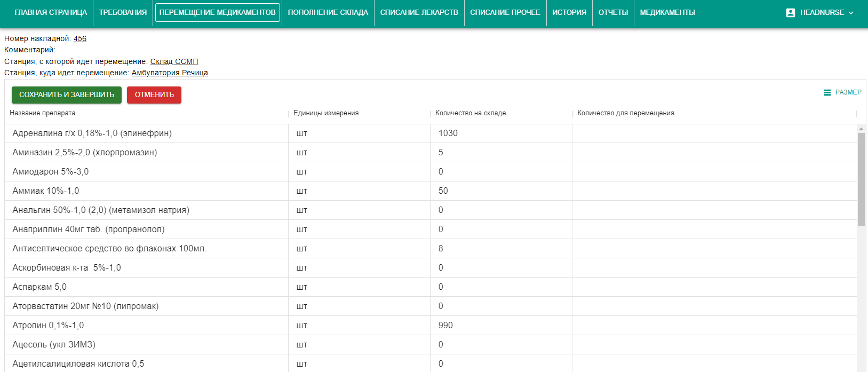Click transfer quantity cell for Аминазин row

pos(714,153)
